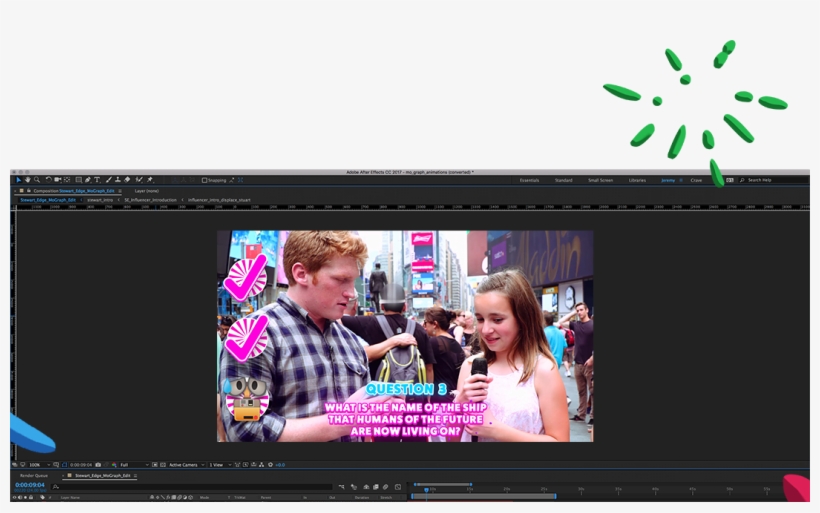The width and height of the screenshot is (820, 513).
Task: Toggle the Frame Blending timeline switch
Action: (375, 487)
